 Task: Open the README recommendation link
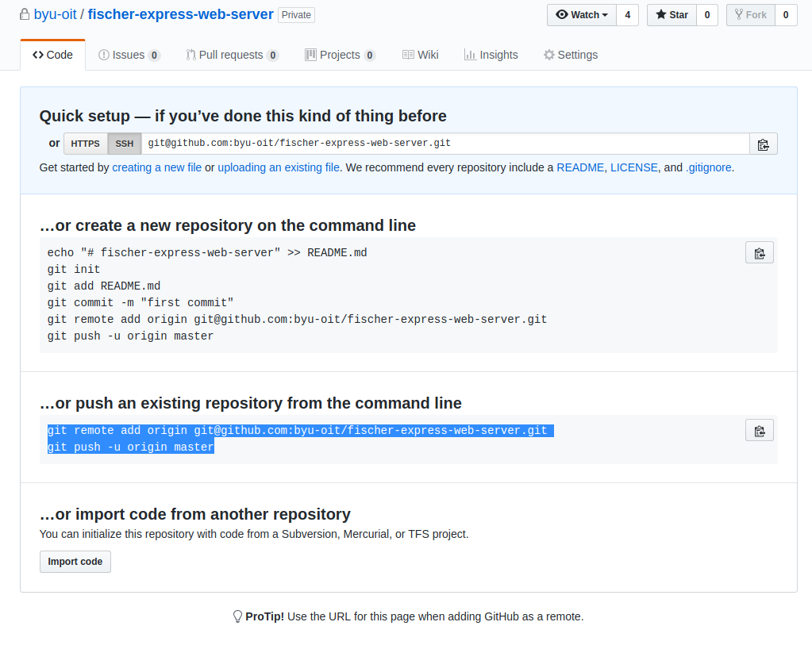point(580,167)
